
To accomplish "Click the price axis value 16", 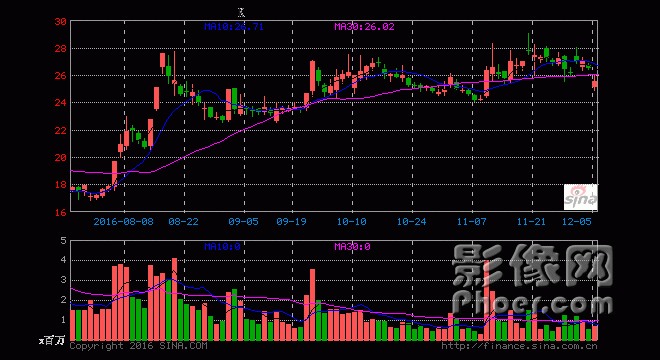I will pos(61,212).
